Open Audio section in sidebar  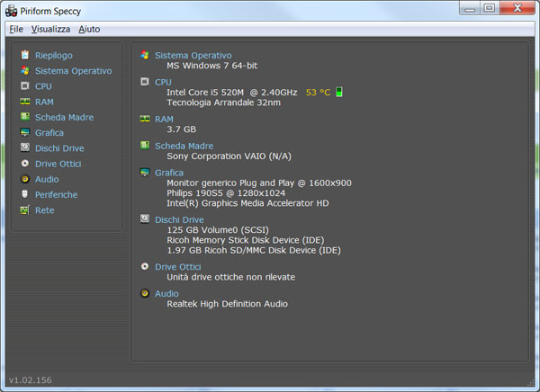[x=47, y=179]
